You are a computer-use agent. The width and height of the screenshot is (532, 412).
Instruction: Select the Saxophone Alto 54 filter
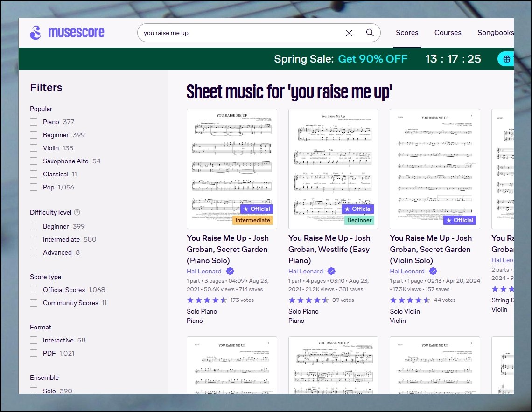click(x=34, y=161)
